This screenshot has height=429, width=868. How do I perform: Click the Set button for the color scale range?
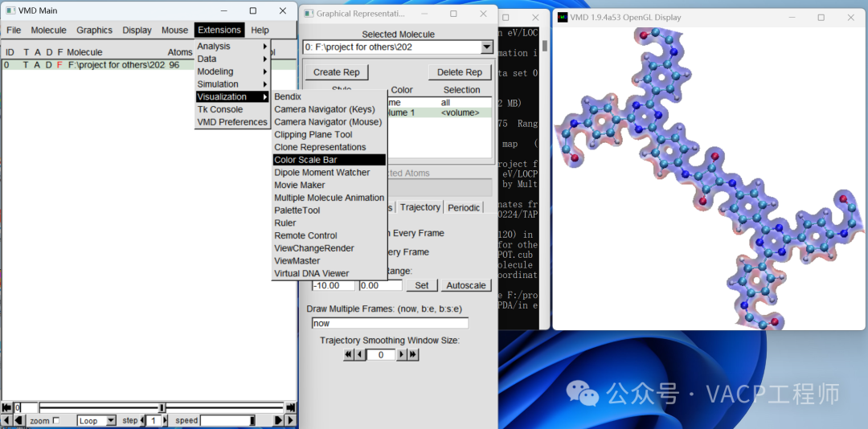[422, 286]
